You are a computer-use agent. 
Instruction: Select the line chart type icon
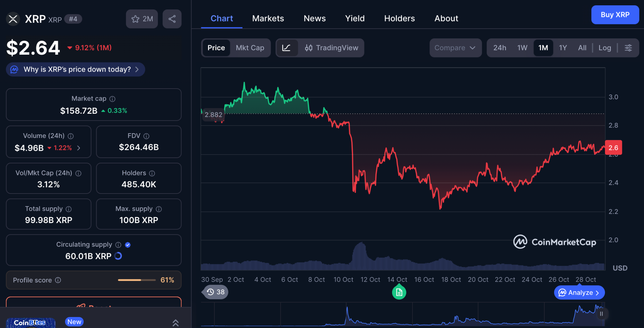point(286,48)
